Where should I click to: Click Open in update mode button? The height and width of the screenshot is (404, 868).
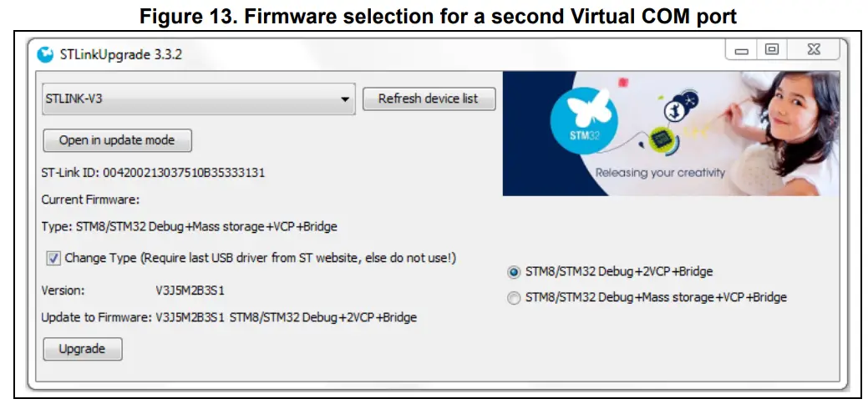click(117, 140)
